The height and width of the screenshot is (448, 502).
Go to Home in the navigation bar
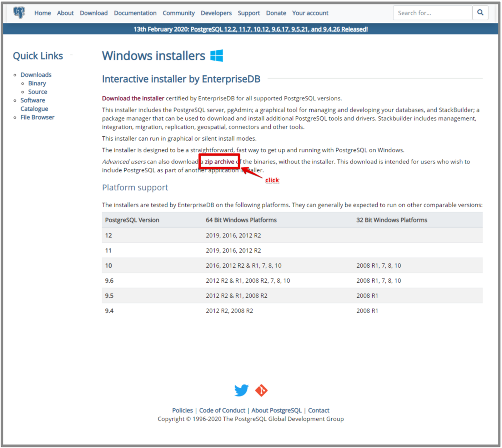tap(42, 13)
